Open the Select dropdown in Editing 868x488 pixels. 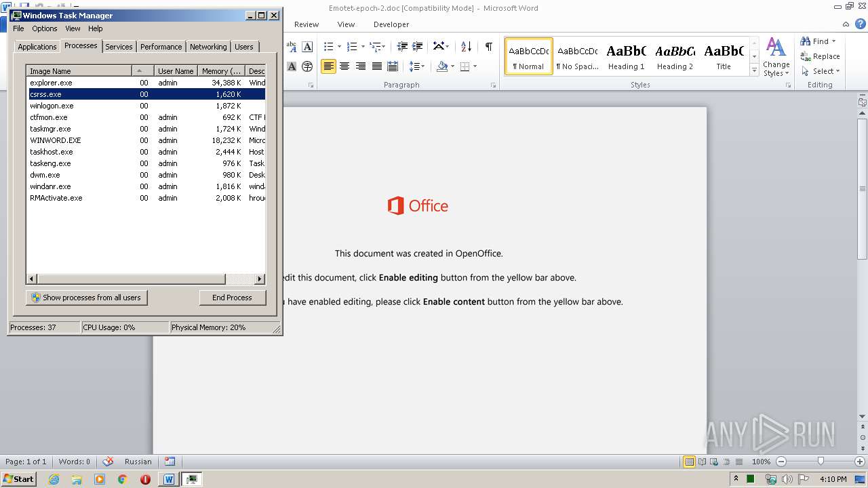pyautogui.click(x=821, y=71)
